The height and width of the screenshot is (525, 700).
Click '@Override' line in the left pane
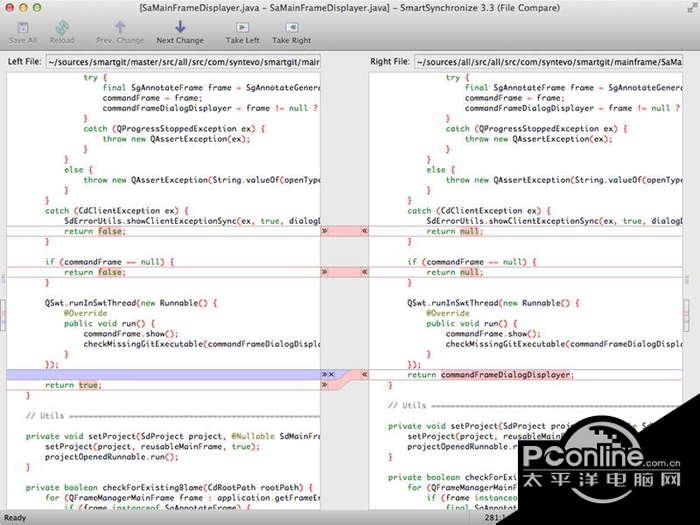pos(86,313)
